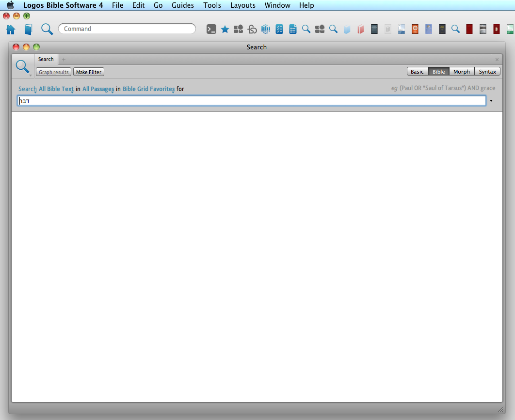Click the Graph results button

(53, 72)
